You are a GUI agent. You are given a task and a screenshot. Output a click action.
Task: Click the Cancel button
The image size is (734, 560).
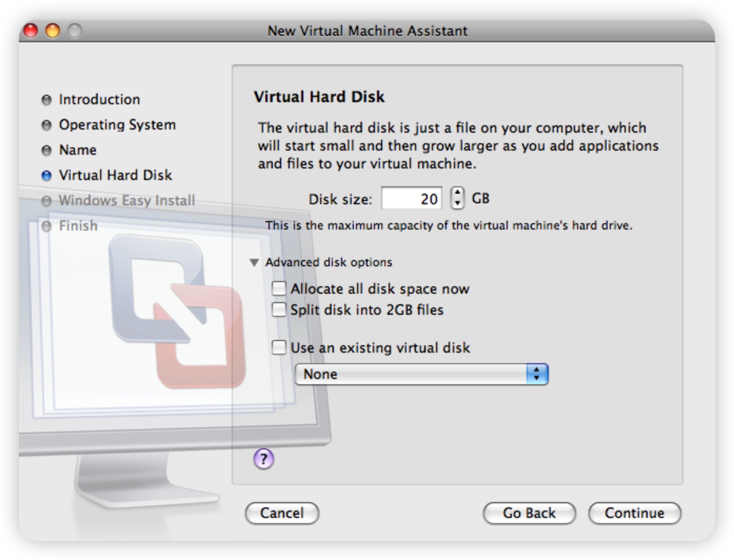[282, 513]
